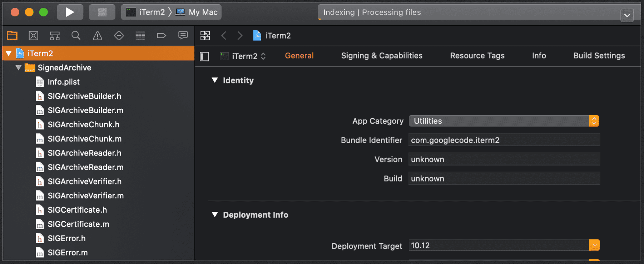This screenshot has height=264, width=644.
Task: Open the iTerm2 target selector popup
Action: 243,56
